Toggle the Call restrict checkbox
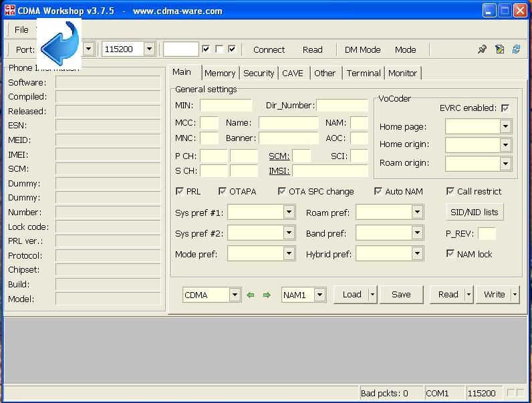532x403 pixels. click(x=450, y=191)
